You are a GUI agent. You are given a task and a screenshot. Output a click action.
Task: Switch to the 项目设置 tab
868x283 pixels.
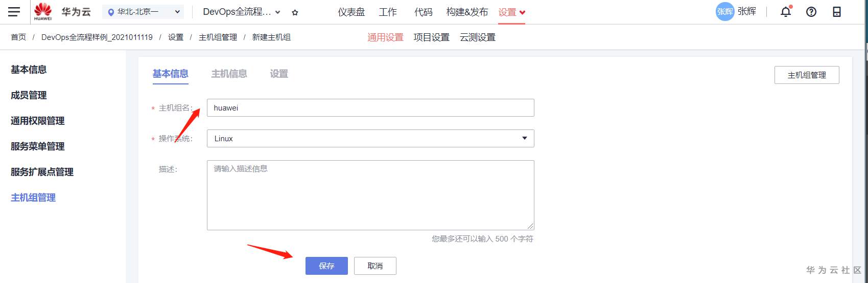click(x=432, y=37)
